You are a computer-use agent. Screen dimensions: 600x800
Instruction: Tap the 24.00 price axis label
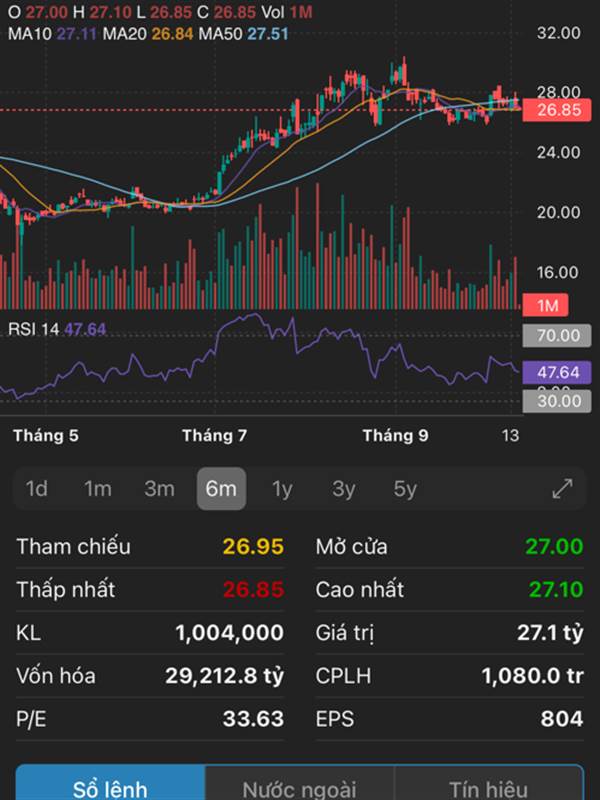(x=558, y=152)
